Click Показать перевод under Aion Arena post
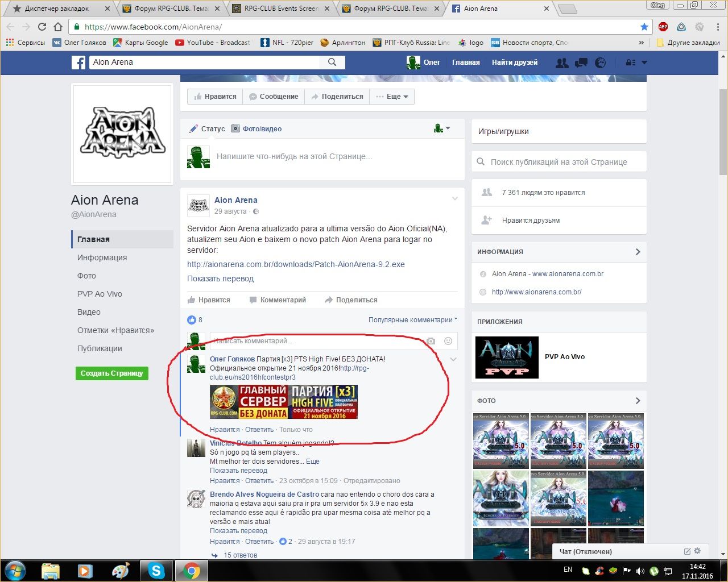The image size is (728, 582). [220, 278]
